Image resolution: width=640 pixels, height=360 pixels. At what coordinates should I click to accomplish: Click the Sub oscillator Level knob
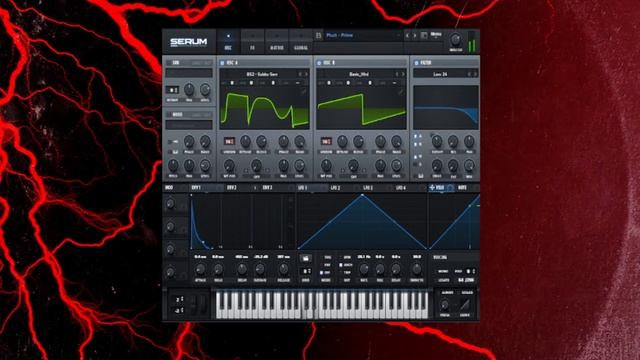click(205, 89)
